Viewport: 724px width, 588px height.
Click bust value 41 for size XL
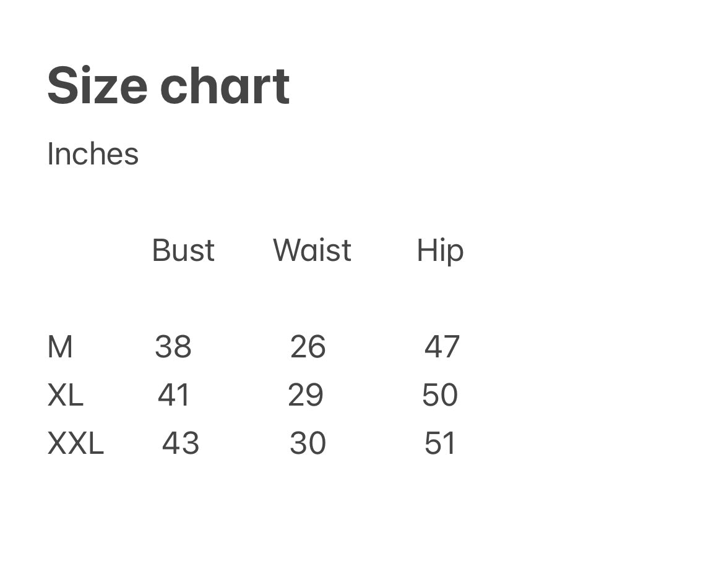174,395
